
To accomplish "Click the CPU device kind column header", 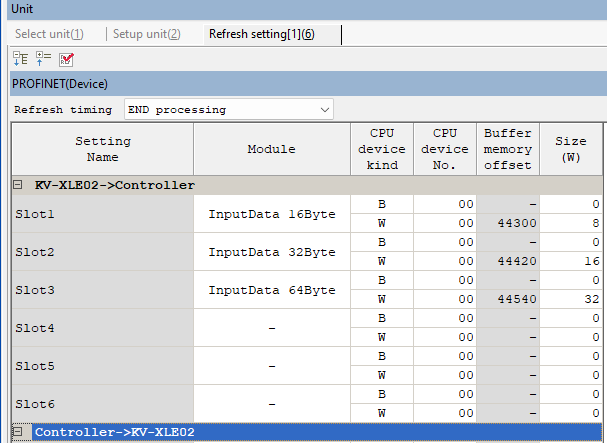I will click(x=382, y=149).
